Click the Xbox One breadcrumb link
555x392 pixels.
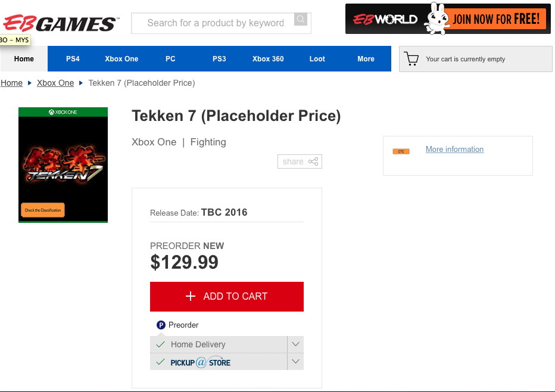tap(55, 83)
